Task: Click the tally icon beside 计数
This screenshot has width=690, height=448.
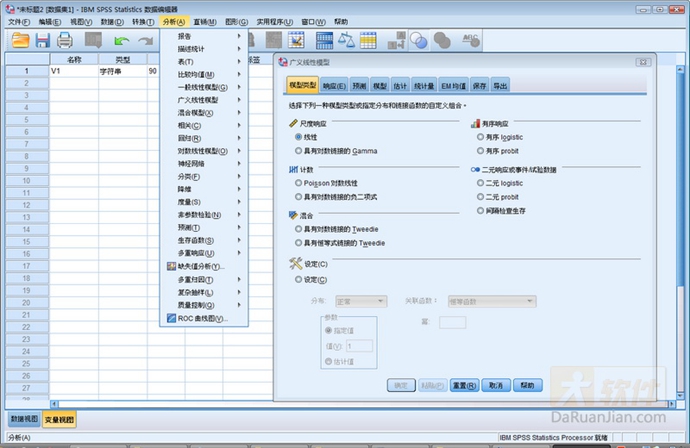Action: pyautogui.click(x=293, y=169)
